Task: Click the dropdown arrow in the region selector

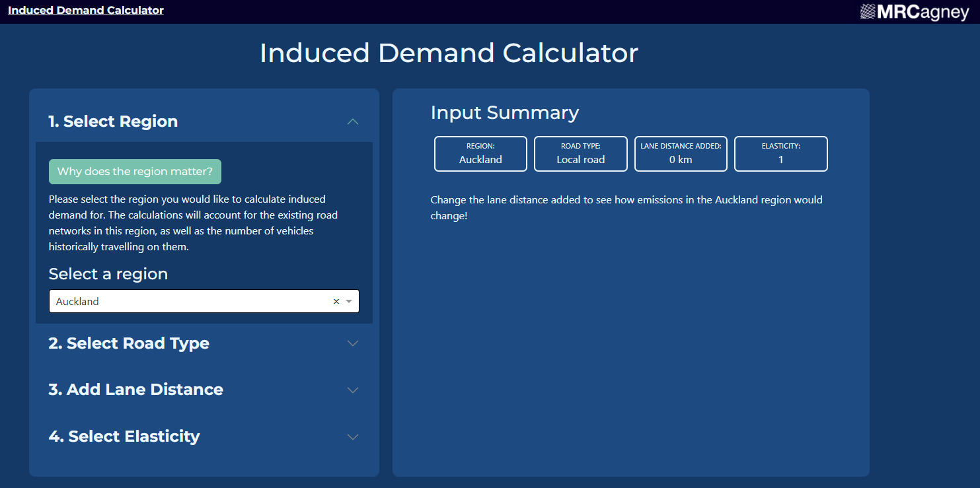Action: (x=349, y=302)
